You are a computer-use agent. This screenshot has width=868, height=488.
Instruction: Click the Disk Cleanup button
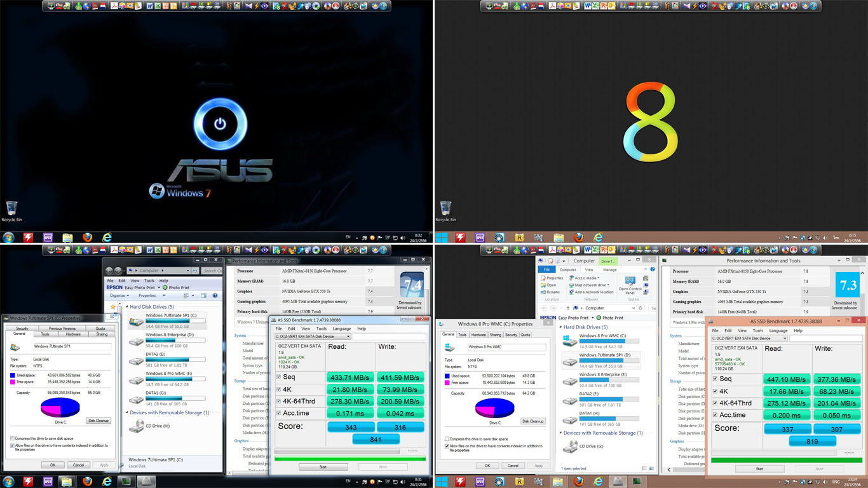(99, 421)
